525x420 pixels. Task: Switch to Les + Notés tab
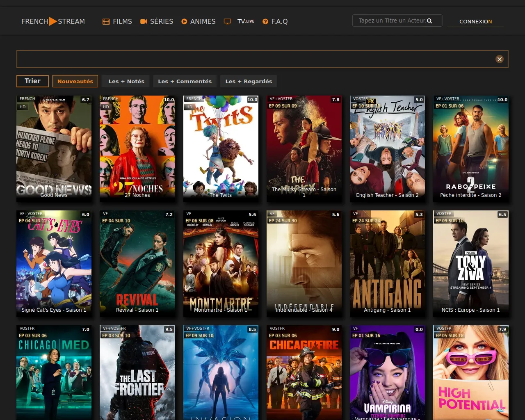pyautogui.click(x=126, y=81)
